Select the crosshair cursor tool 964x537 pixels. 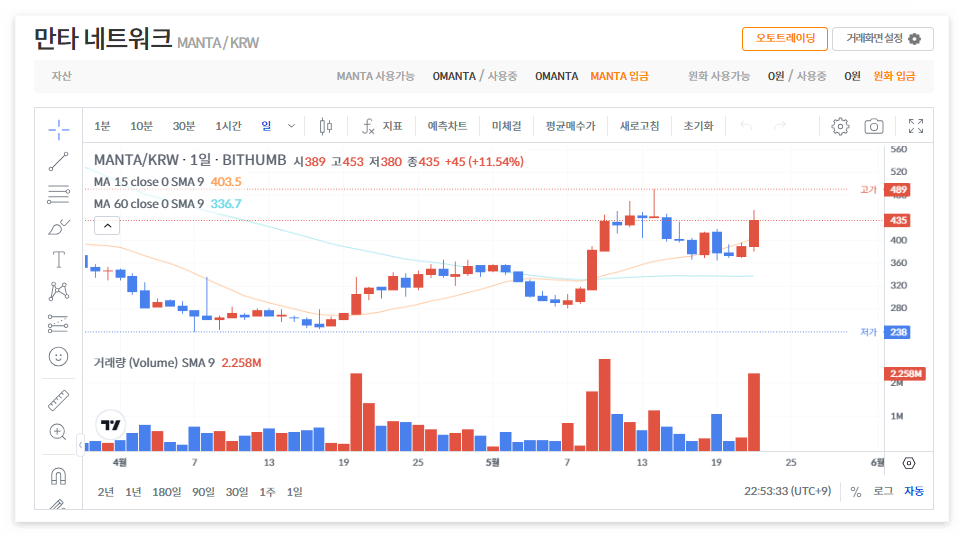(58, 129)
